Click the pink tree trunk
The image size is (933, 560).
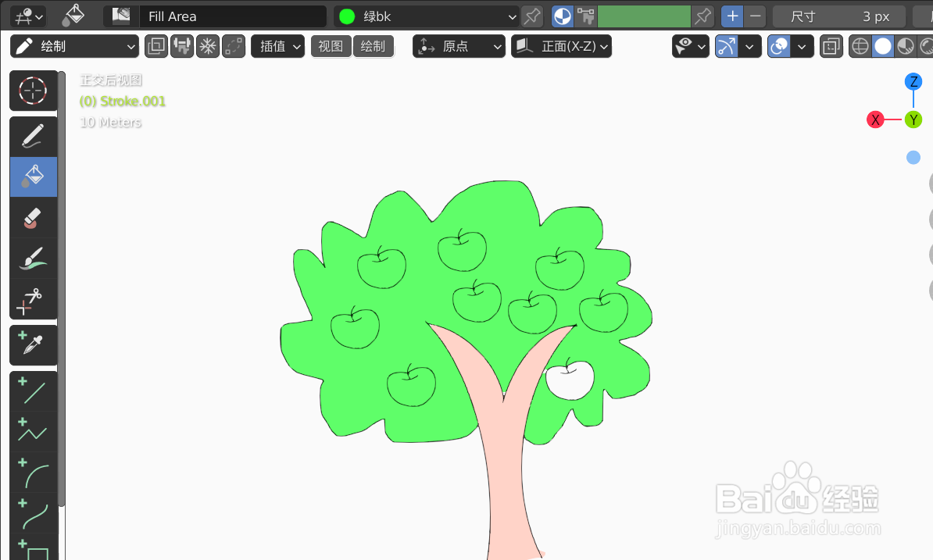pyautogui.click(x=506, y=464)
